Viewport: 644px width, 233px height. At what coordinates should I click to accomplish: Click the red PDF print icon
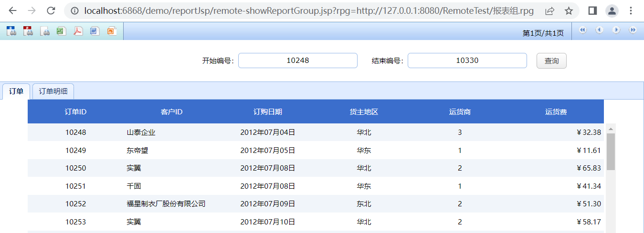coord(28,31)
